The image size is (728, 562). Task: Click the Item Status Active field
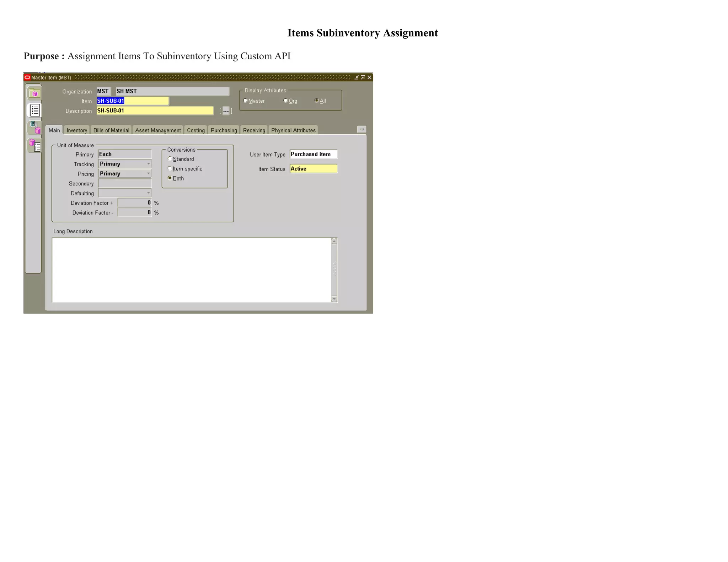click(x=313, y=169)
